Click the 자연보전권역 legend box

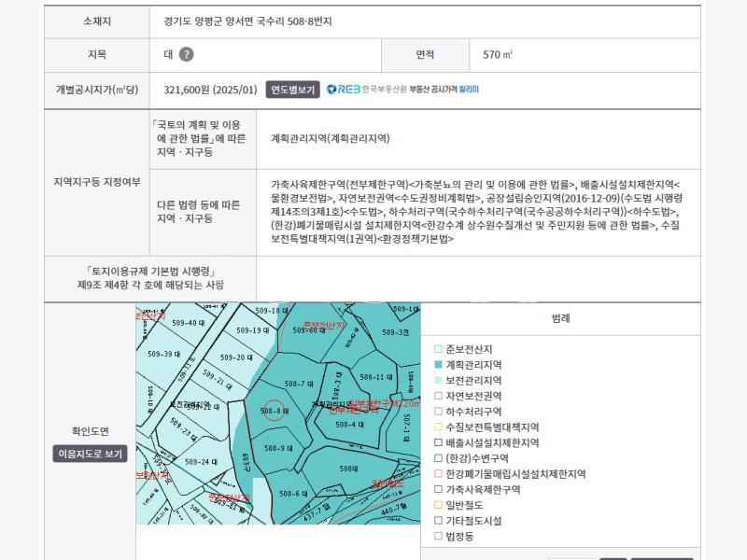(x=439, y=396)
